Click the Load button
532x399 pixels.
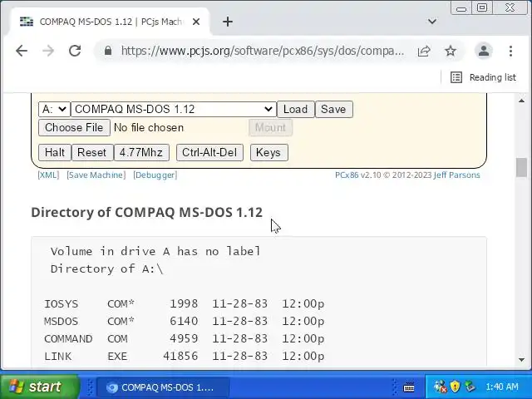point(296,109)
